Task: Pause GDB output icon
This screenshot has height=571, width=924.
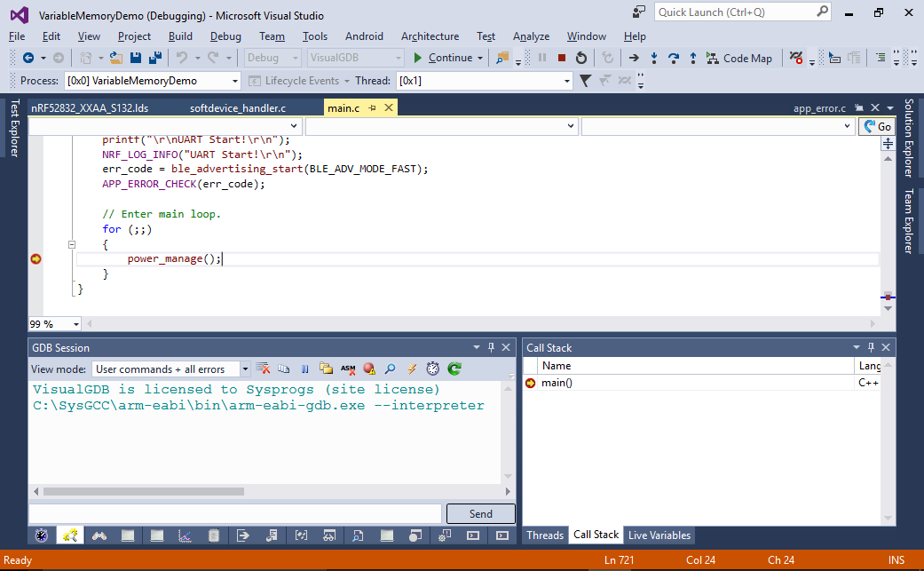Action: point(304,369)
